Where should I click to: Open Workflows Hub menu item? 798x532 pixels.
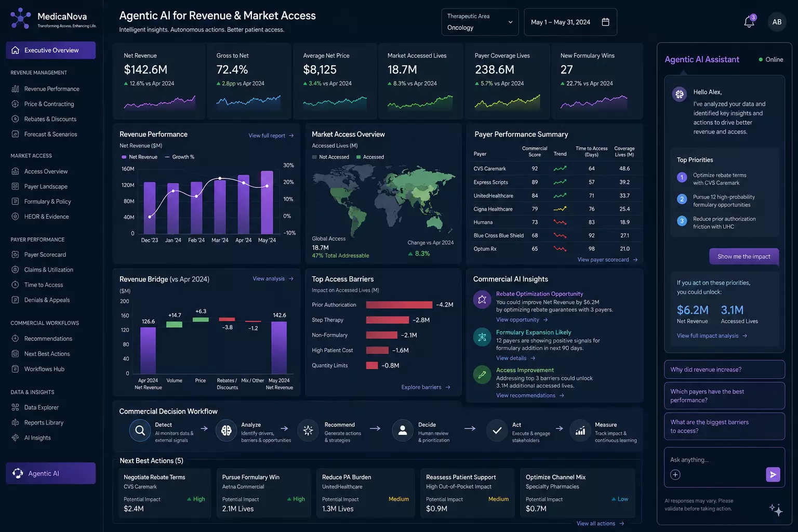pyautogui.click(x=44, y=369)
